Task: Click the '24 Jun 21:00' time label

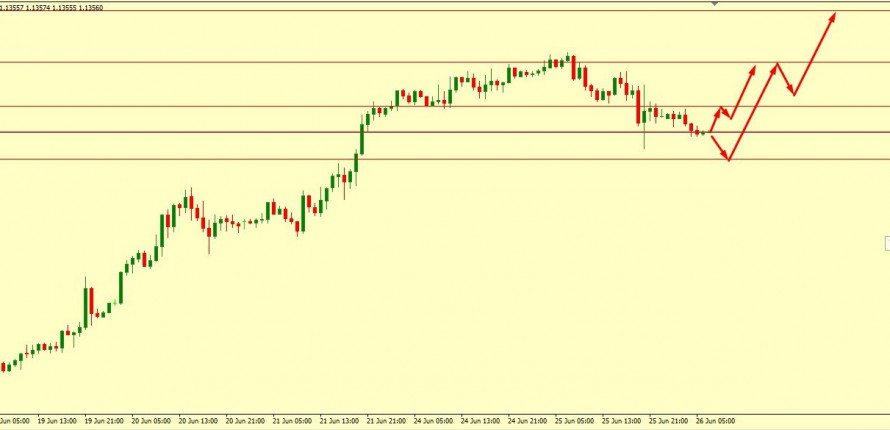Action: point(527,421)
